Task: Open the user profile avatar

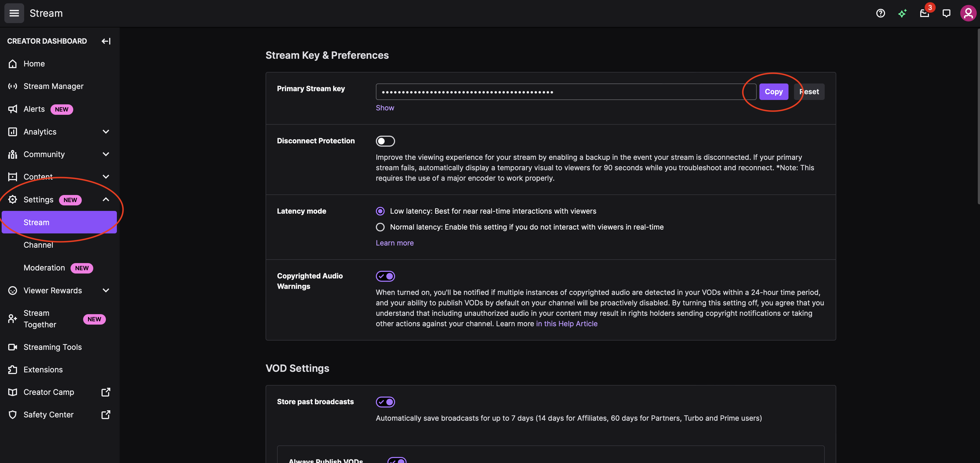Action: pos(968,13)
